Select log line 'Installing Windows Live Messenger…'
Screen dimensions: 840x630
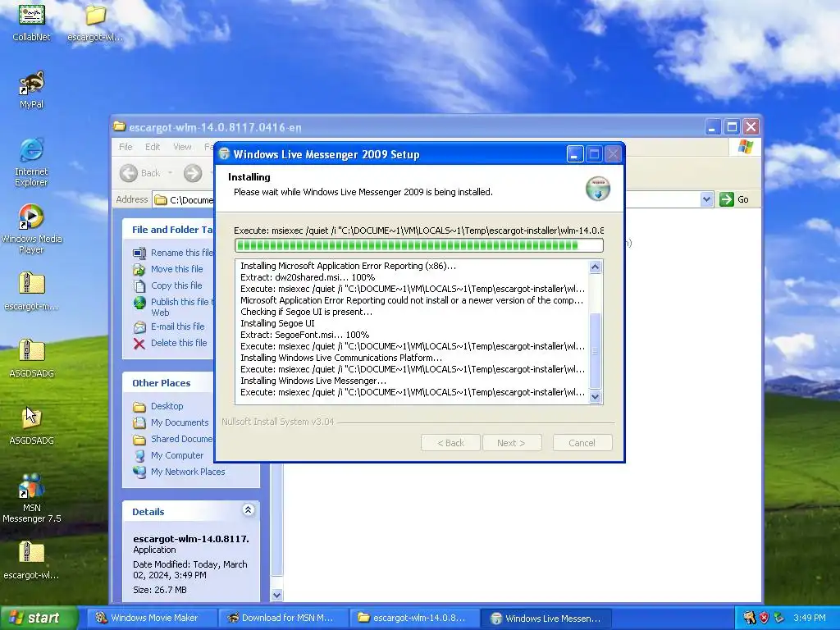point(313,381)
